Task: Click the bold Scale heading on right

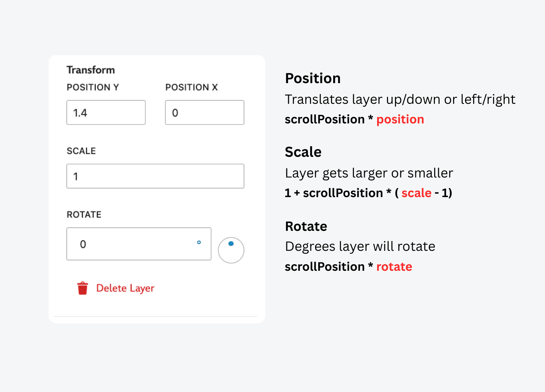Action: point(303,152)
